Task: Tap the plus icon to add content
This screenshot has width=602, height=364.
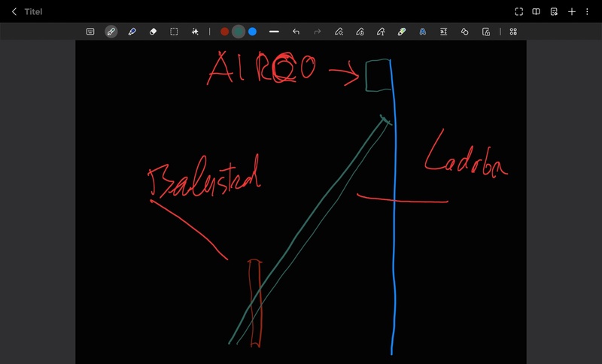Action: click(x=572, y=12)
